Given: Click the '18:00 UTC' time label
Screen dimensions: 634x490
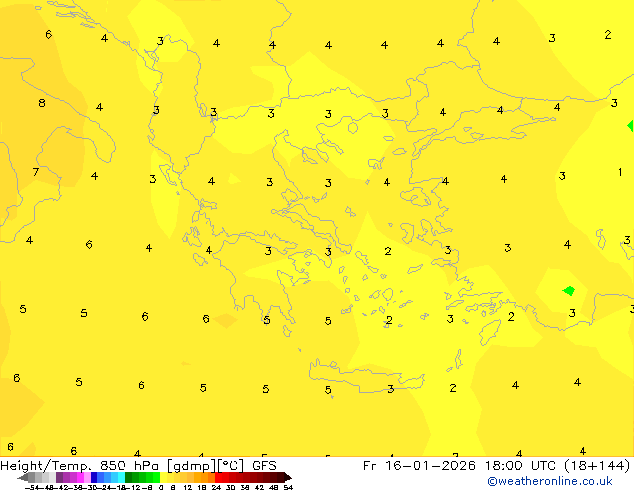Looking at the screenshot, I should tap(522, 466).
